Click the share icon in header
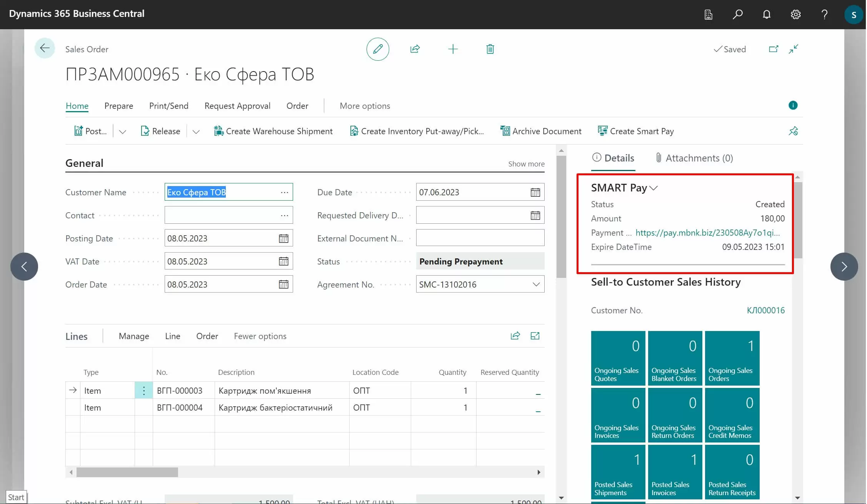 tap(415, 49)
